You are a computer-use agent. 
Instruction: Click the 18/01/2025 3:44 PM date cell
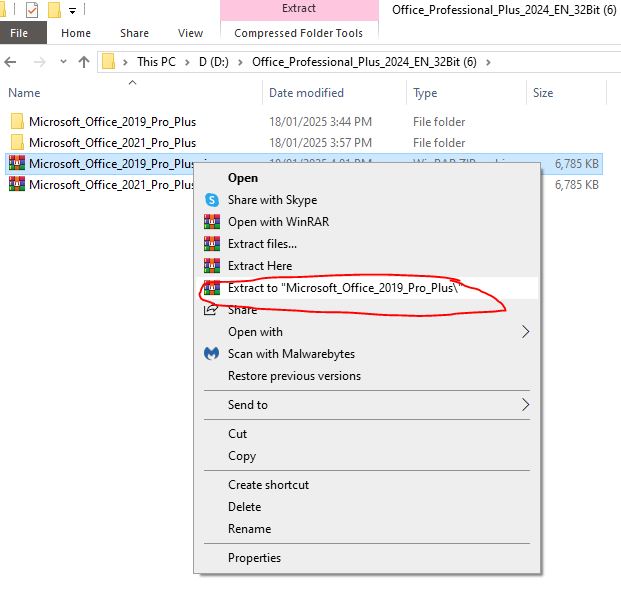click(320, 122)
